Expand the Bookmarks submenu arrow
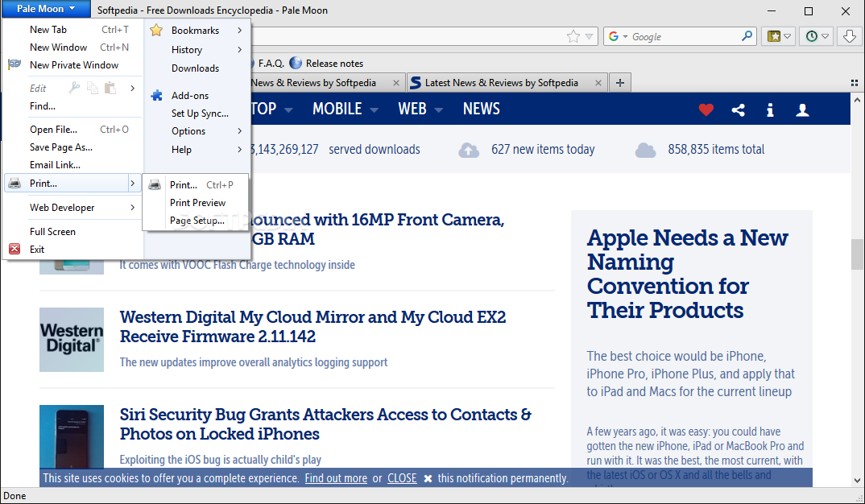This screenshot has width=865, height=504. tap(240, 31)
